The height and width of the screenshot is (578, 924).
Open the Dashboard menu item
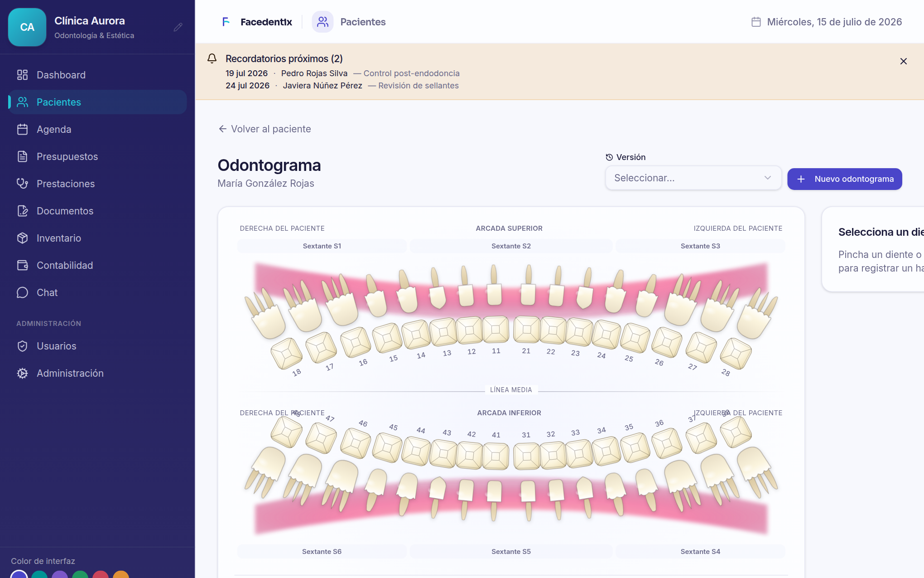click(97, 75)
